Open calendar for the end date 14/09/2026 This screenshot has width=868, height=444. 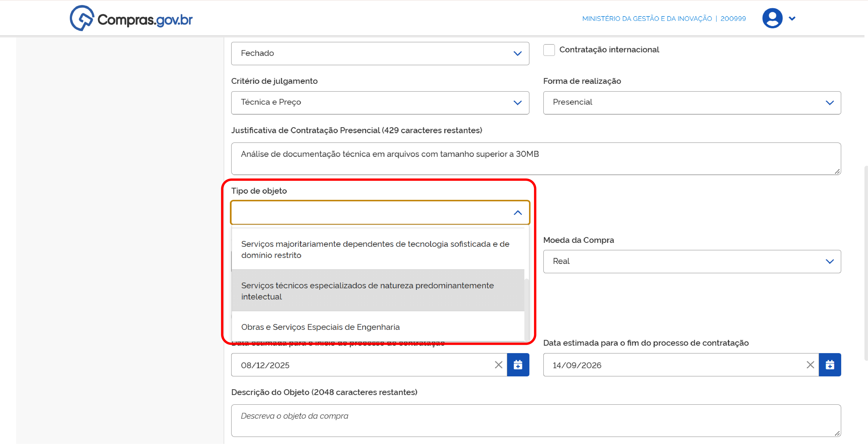tap(830, 364)
